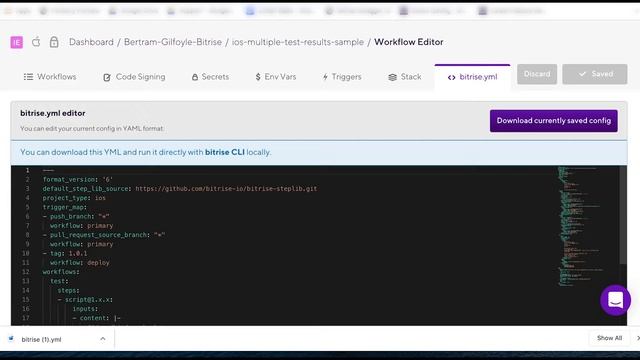Click Show All downloads button
This screenshot has height=360, width=640.
coord(609,338)
